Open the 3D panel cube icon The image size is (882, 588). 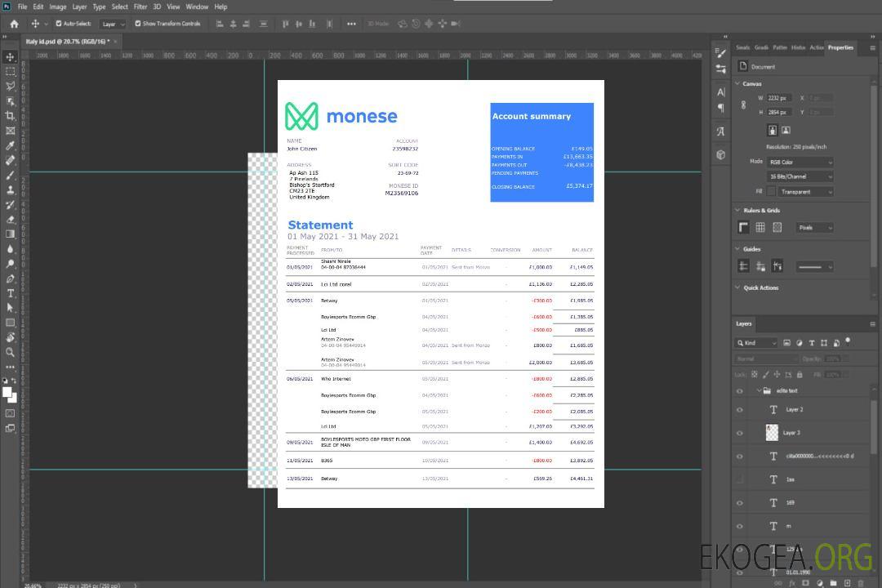pyautogui.click(x=721, y=154)
